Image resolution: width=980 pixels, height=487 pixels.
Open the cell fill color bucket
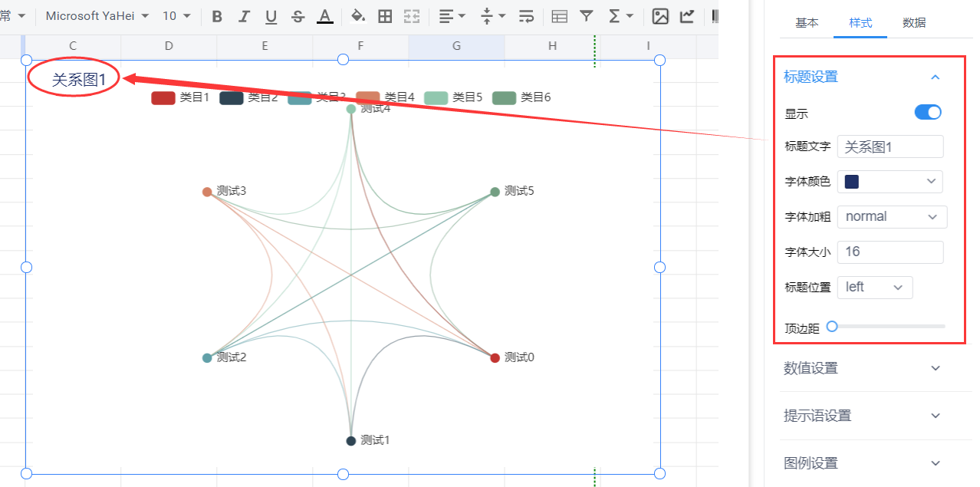[358, 16]
